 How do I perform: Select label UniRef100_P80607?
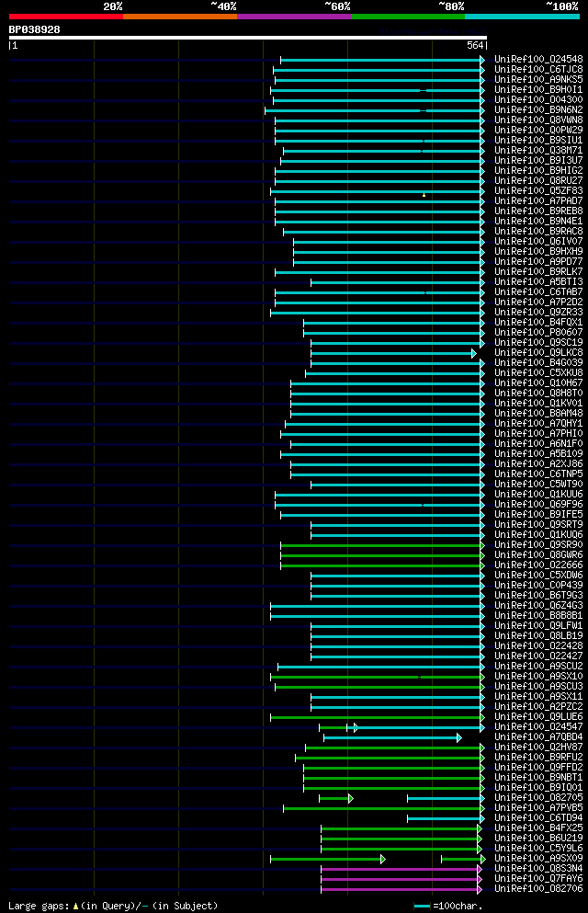[538, 333]
